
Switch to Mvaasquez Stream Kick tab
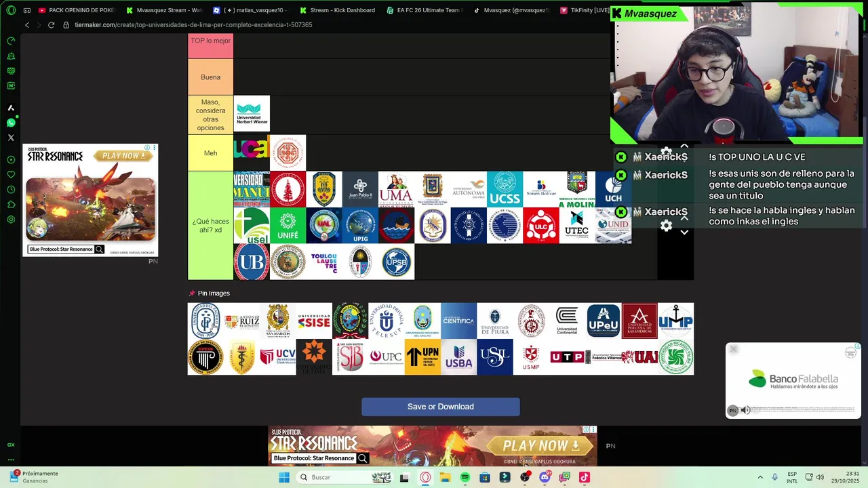165,10
